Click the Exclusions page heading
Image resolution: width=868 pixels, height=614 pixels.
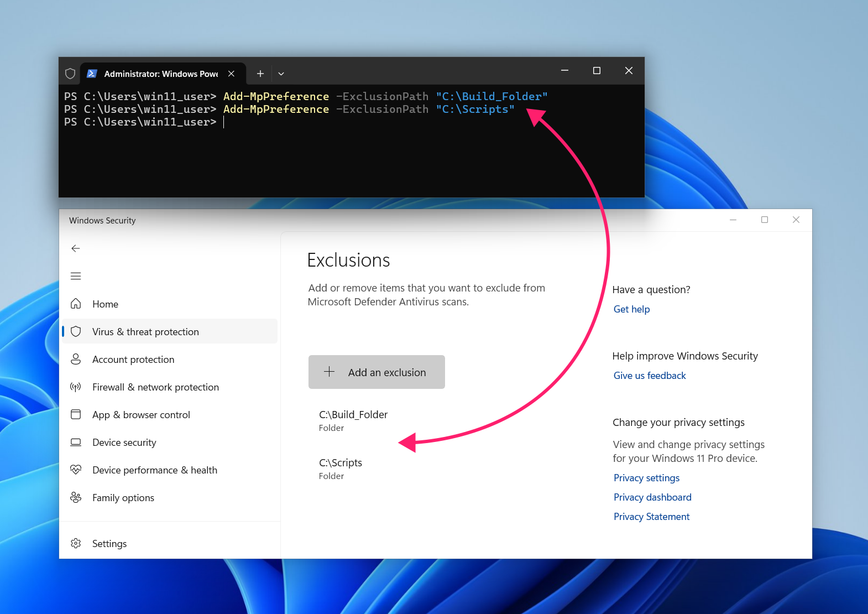click(348, 260)
